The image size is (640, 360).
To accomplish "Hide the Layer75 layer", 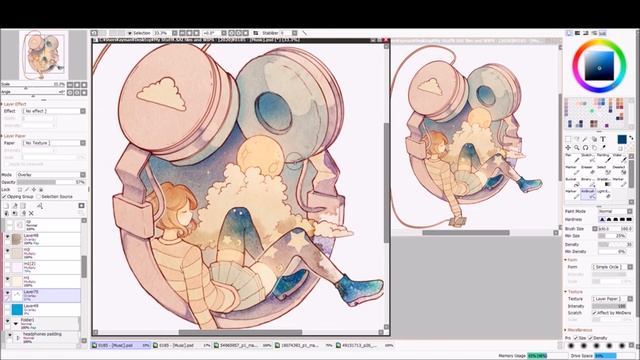I will click(x=7, y=293).
